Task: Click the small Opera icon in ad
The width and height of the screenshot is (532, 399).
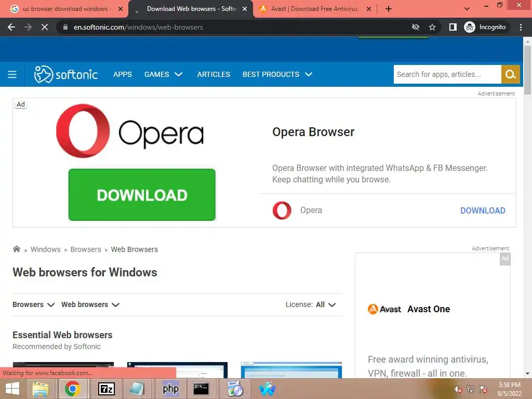Action: [x=282, y=210]
